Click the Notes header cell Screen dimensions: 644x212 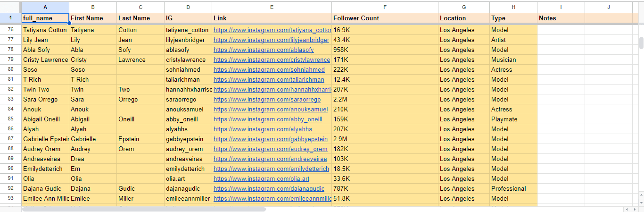(x=561, y=18)
